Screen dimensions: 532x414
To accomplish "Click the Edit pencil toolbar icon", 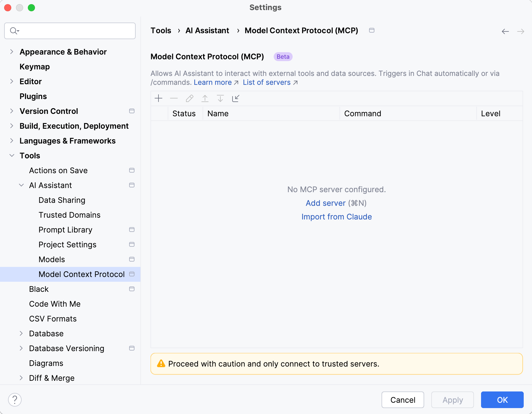I will (x=190, y=98).
